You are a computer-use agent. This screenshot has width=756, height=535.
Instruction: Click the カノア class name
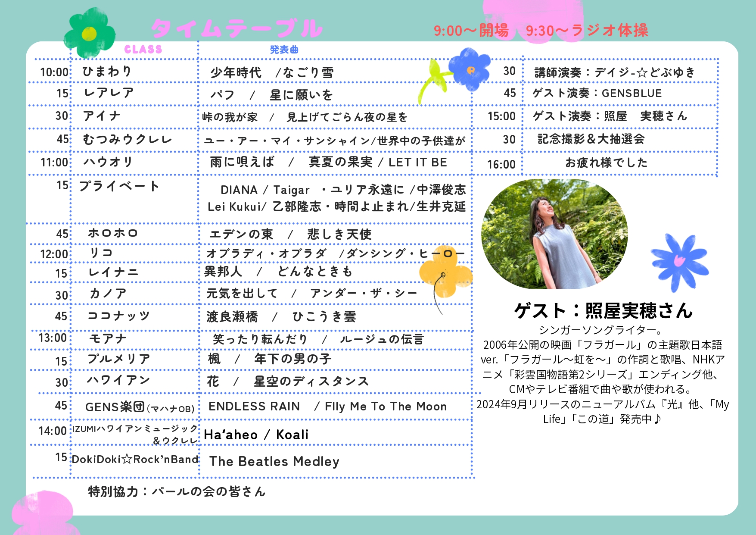(108, 294)
